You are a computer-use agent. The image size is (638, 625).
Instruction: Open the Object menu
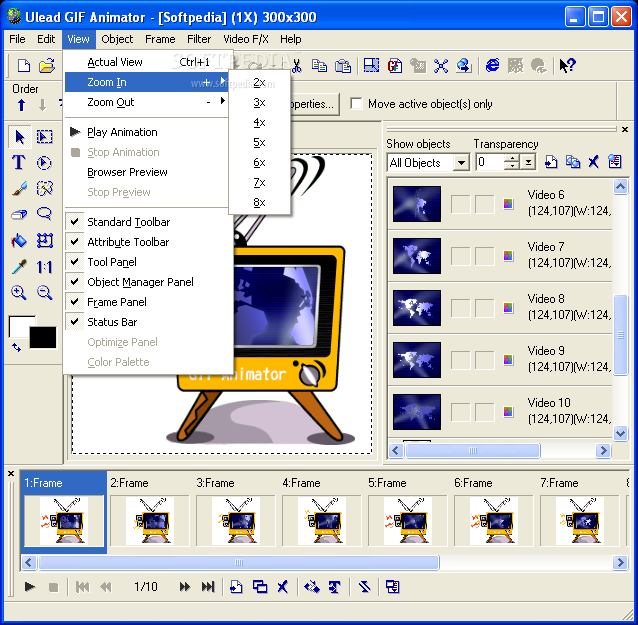pos(117,39)
